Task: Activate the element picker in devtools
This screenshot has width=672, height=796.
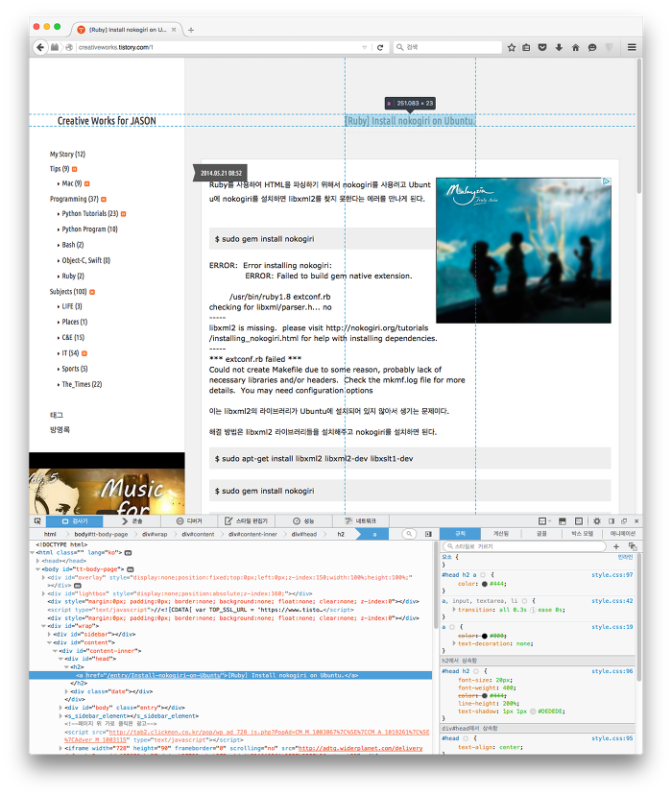Action: point(37,520)
